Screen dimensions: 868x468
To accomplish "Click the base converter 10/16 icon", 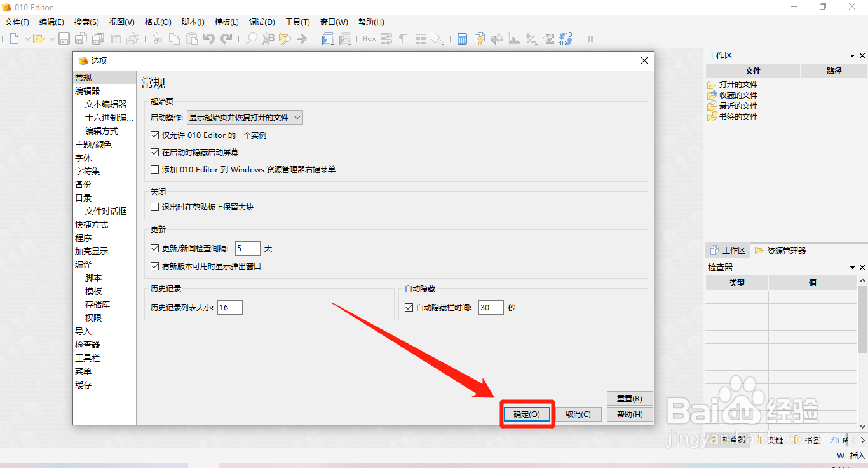I will (566, 39).
